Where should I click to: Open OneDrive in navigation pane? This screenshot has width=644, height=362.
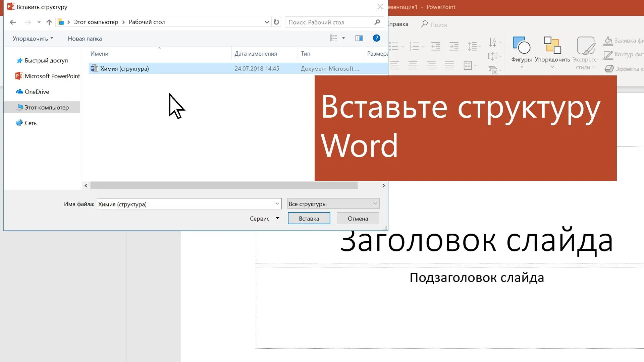[33, 92]
